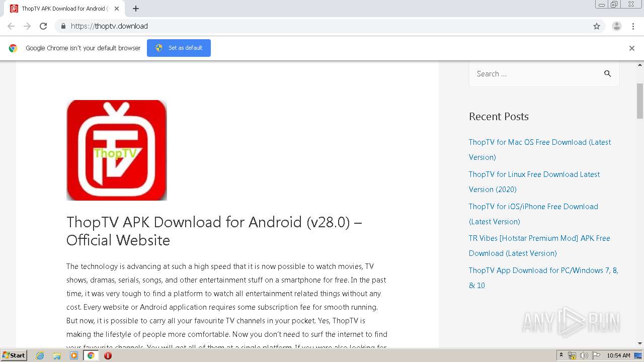
Task: Click the network tray icon
Action: point(572,355)
